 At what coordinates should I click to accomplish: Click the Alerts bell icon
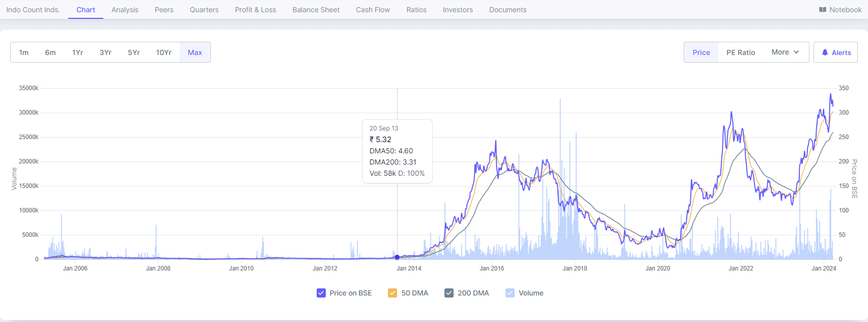point(825,52)
